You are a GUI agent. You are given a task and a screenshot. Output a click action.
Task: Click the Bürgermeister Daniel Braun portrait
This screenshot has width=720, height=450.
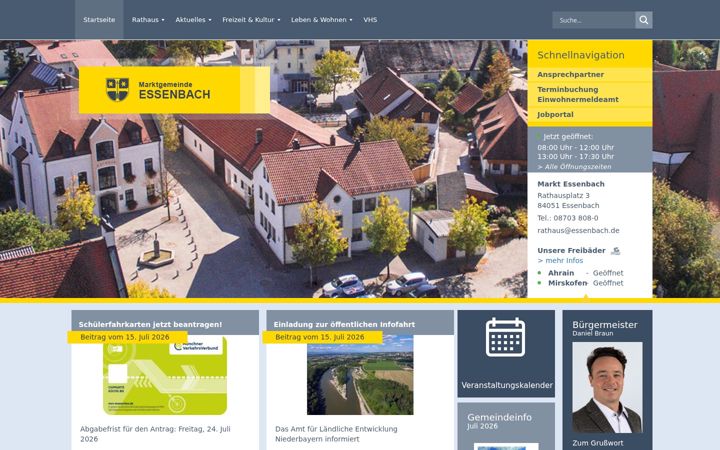tap(607, 388)
